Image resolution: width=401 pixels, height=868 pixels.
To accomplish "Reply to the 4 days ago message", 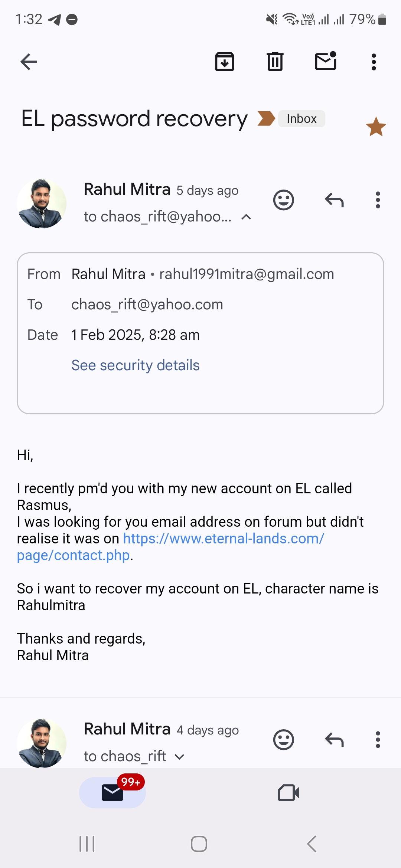I will tap(334, 740).
